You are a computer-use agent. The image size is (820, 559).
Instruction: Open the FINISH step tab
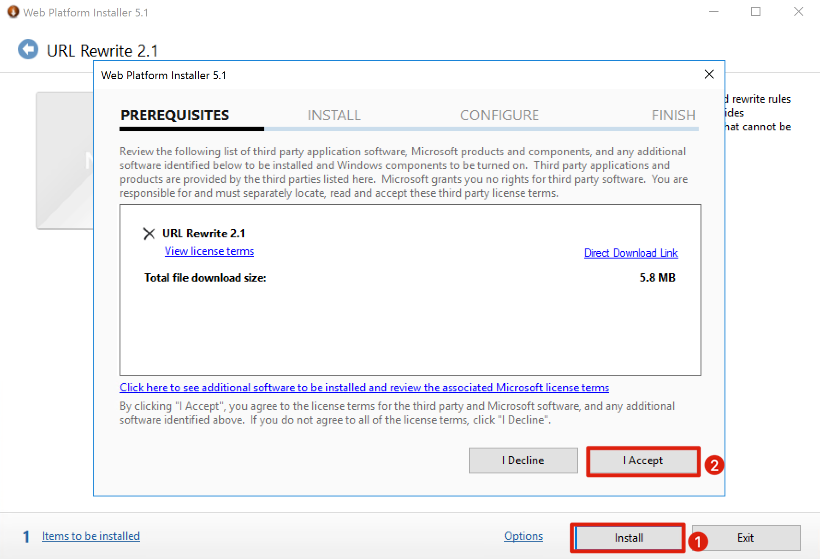[x=674, y=115]
